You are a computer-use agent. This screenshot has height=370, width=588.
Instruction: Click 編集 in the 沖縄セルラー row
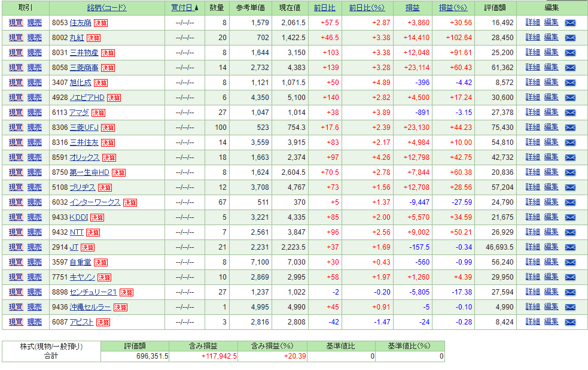pos(552,307)
